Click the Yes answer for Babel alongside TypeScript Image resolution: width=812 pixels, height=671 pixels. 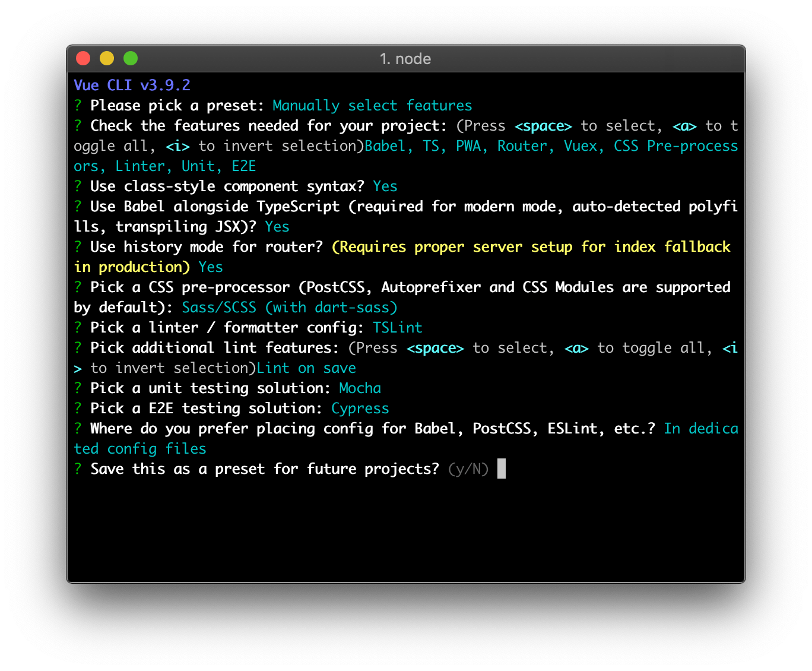point(277,226)
